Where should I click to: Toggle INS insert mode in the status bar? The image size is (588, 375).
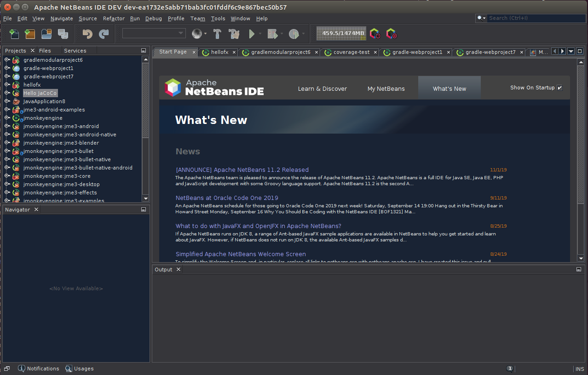pyautogui.click(x=580, y=369)
